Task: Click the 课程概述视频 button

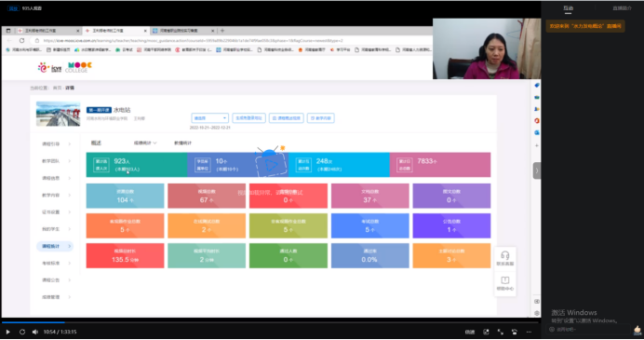Action: click(x=287, y=118)
